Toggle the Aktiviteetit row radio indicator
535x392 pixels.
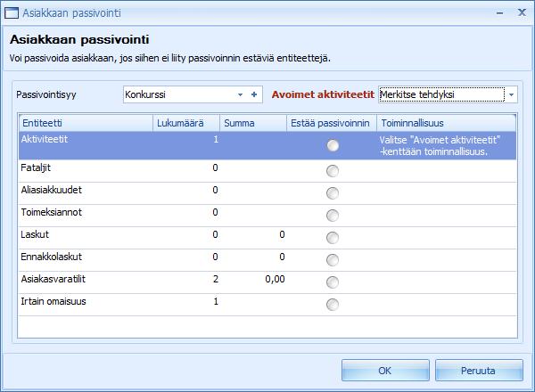coord(333,145)
